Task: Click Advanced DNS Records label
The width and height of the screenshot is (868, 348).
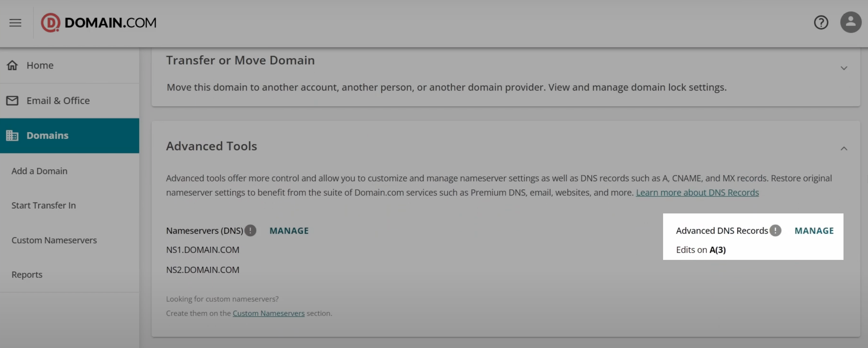Action: click(x=722, y=231)
